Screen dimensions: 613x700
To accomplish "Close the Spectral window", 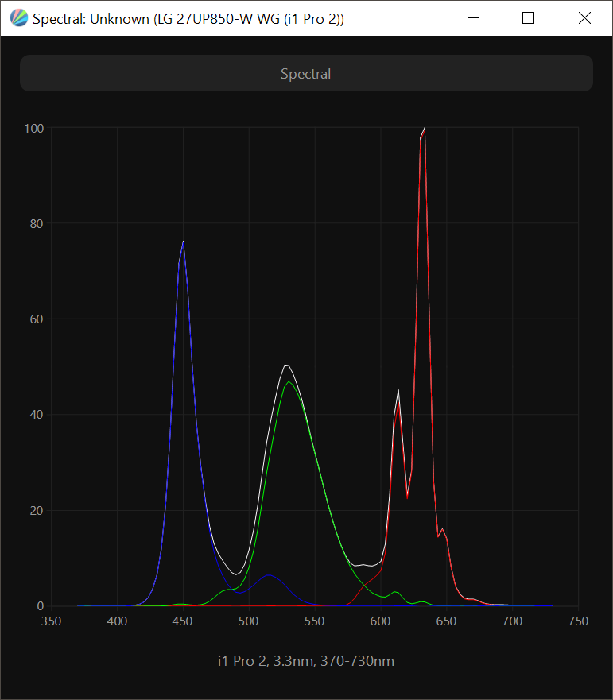I will (x=584, y=18).
